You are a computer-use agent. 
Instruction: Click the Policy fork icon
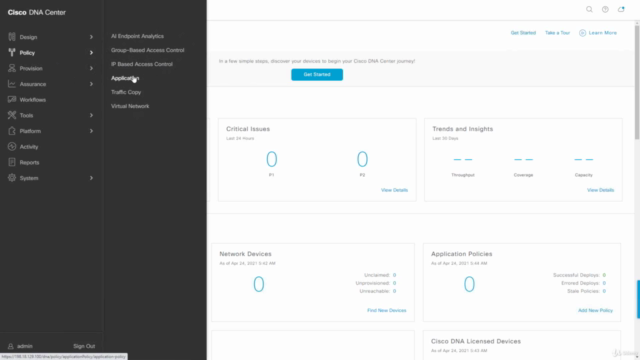coord(12,52)
